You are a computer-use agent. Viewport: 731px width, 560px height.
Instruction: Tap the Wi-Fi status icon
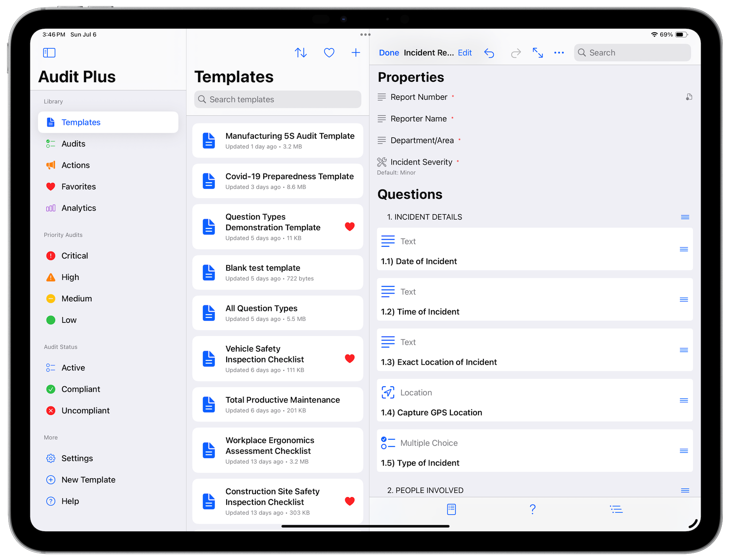(x=654, y=35)
